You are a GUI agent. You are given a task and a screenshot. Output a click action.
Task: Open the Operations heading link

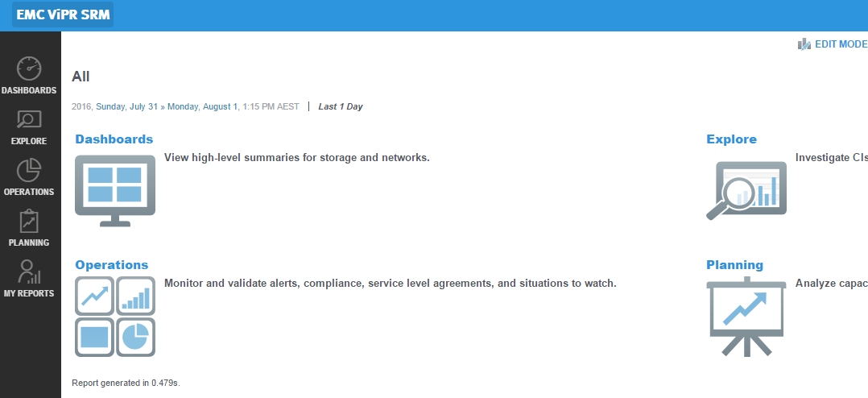(112, 265)
